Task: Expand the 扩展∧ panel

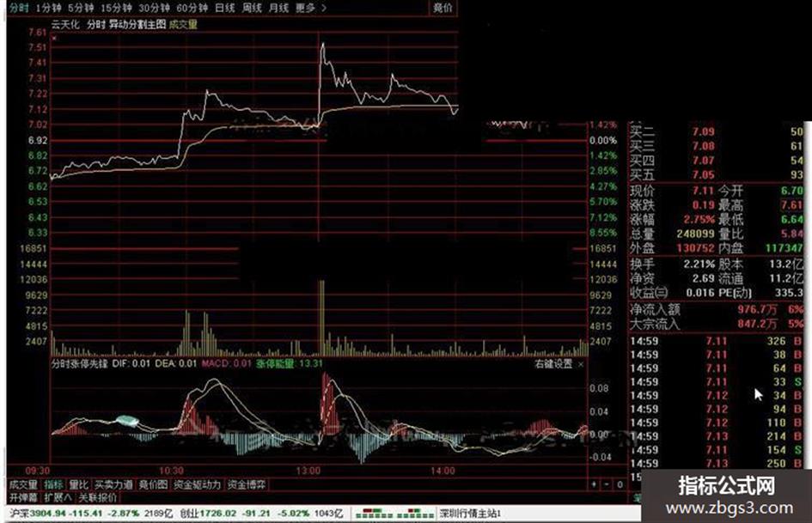Action: point(58,497)
